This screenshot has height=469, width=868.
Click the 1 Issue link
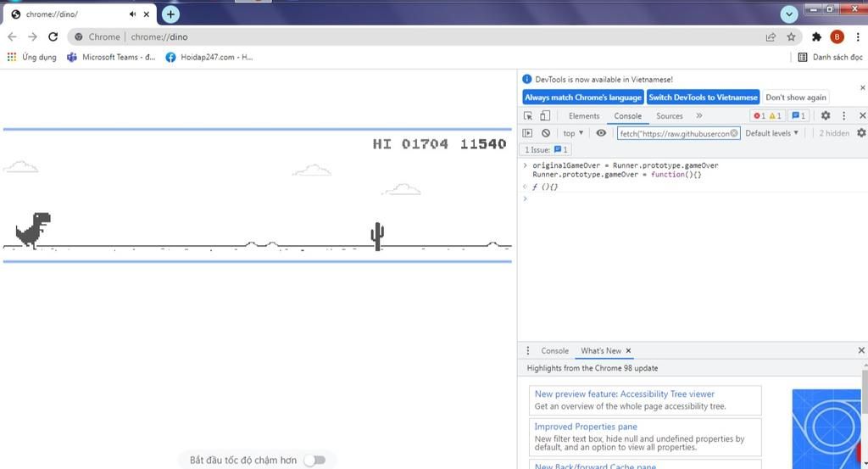546,150
